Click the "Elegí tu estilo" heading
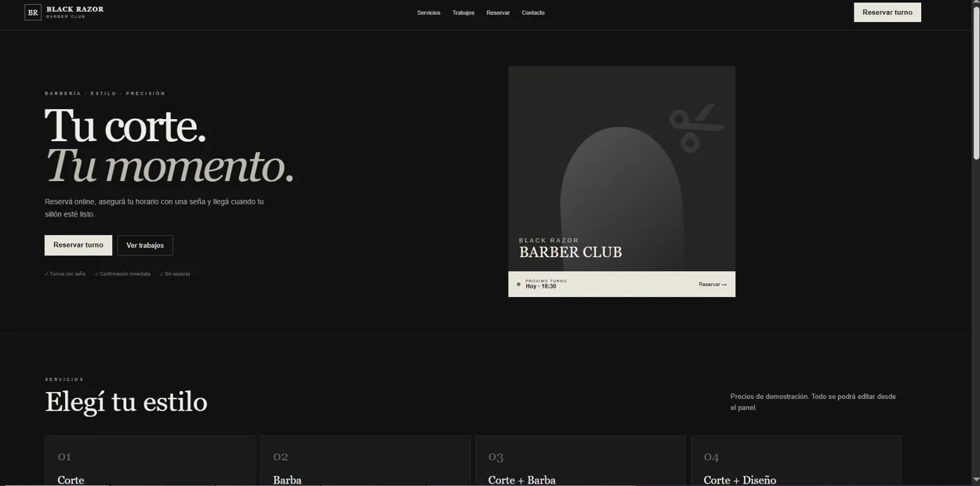Viewport: 980px width, 486px height. tap(126, 402)
